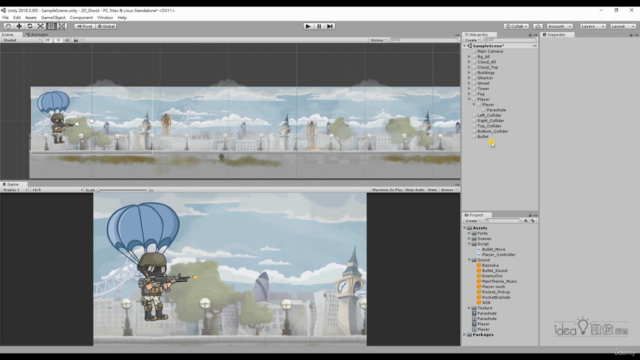The width and height of the screenshot is (640, 360).
Task: Select the combined Transform tool
Action: 62,26
